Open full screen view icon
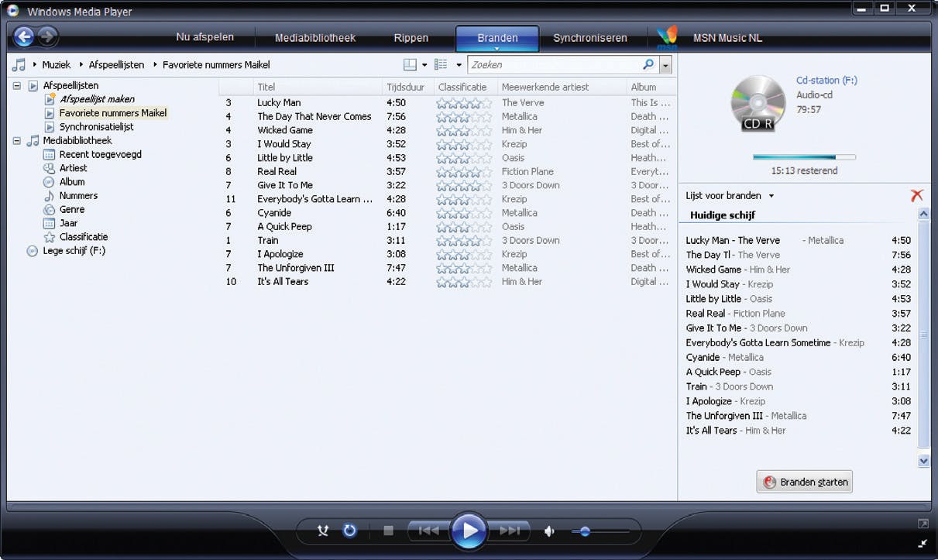 (923, 524)
